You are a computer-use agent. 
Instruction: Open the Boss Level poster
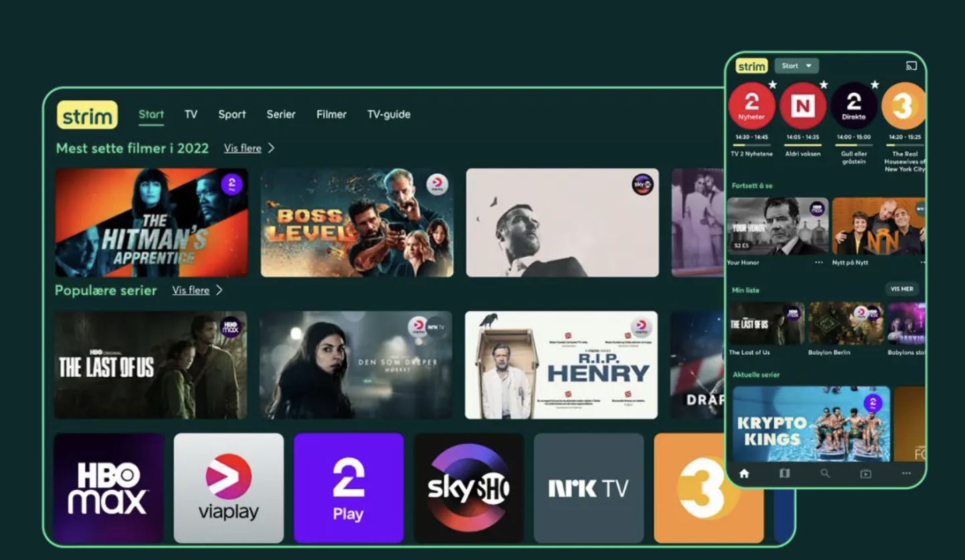pyautogui.click(x=357, y=223)
